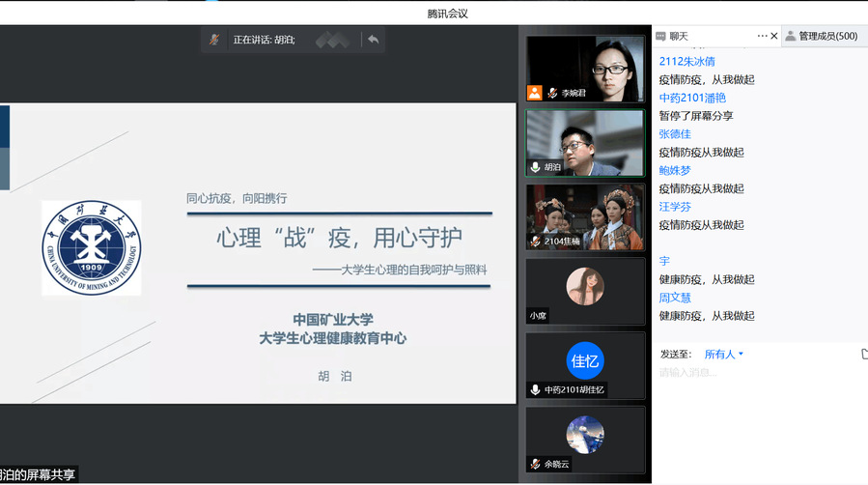Click the 佳忆 blue avatar circle
Image resolution: width=868 pixels, height=485 pixels.
pyautogui.click(x=585, y=360)
